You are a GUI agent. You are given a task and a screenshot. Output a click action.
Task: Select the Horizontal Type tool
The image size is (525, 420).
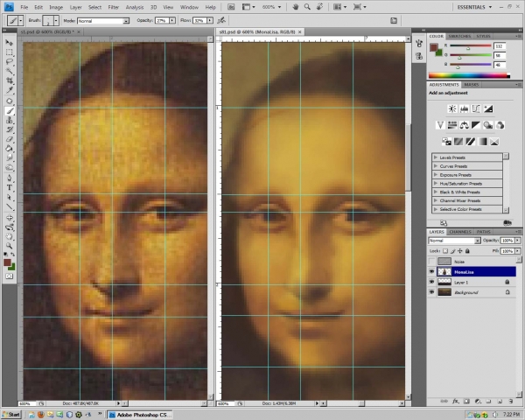(x=9, y=187)
